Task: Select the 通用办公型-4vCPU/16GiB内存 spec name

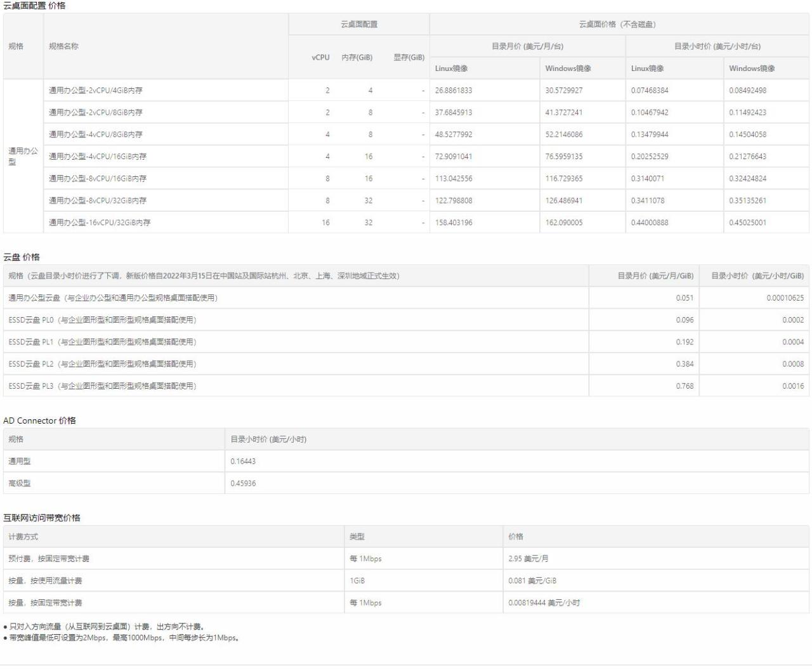Action: [98, 157]
